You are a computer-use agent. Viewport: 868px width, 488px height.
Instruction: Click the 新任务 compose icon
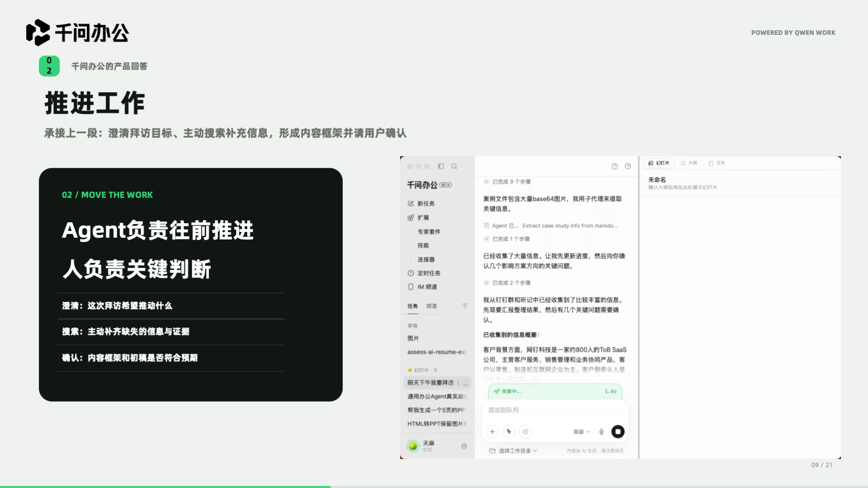410,203
